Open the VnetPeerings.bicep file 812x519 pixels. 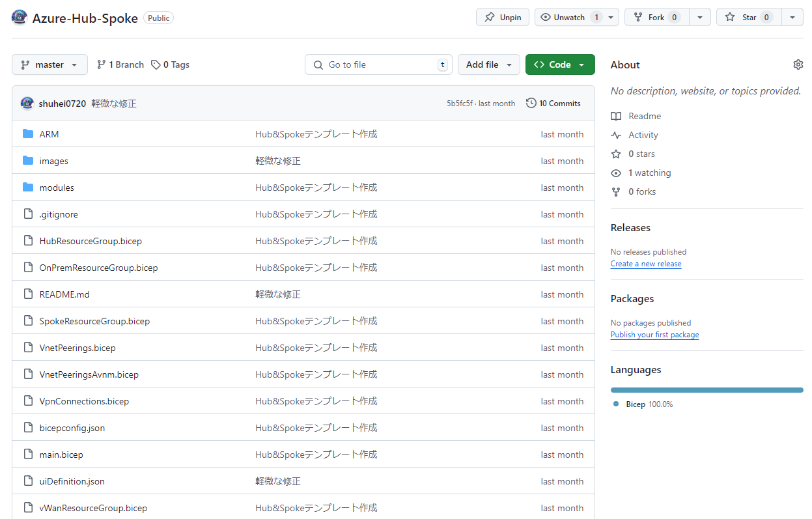click(x=77, y=348)
